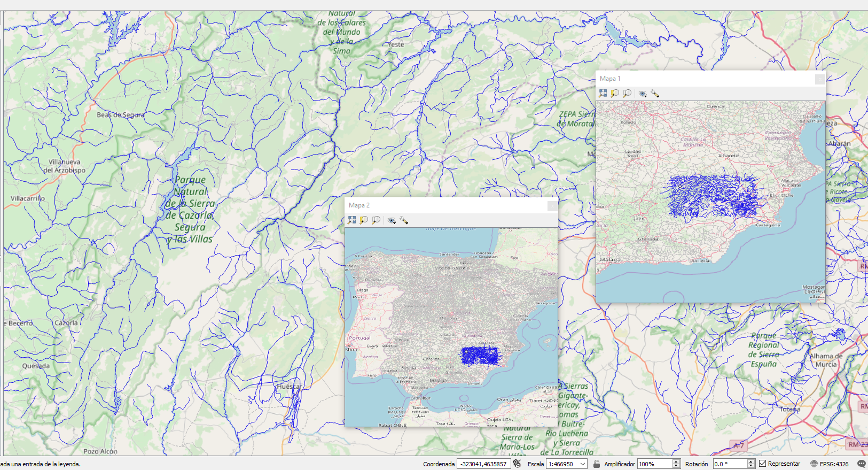
Task: Open map theme eye dropdown in Mapa 1
Action: (x=643, y=94)
